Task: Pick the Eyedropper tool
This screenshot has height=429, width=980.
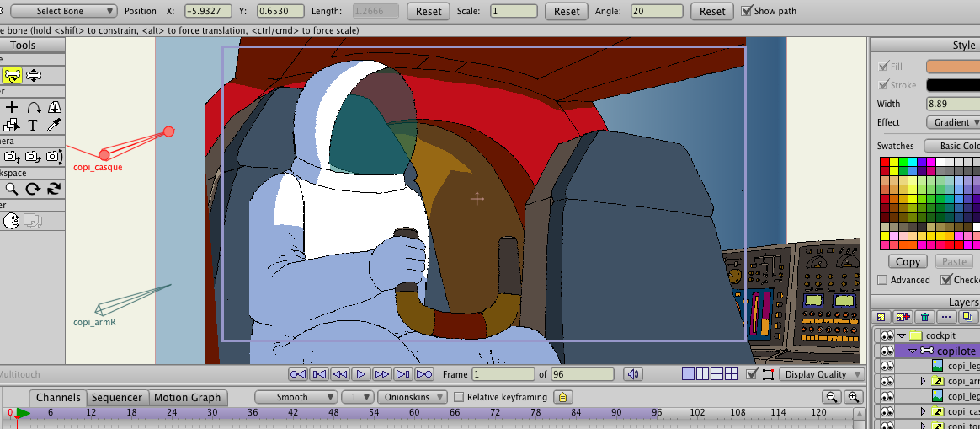Action: (54, 126)
